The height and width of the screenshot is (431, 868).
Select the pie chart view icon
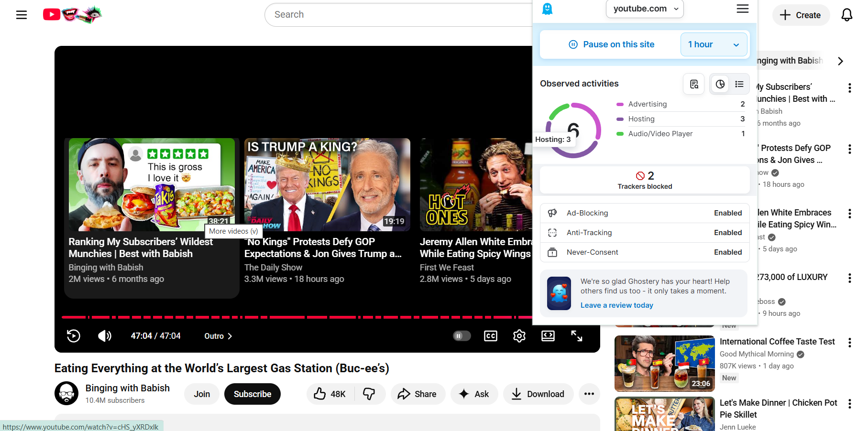[720, 84]
